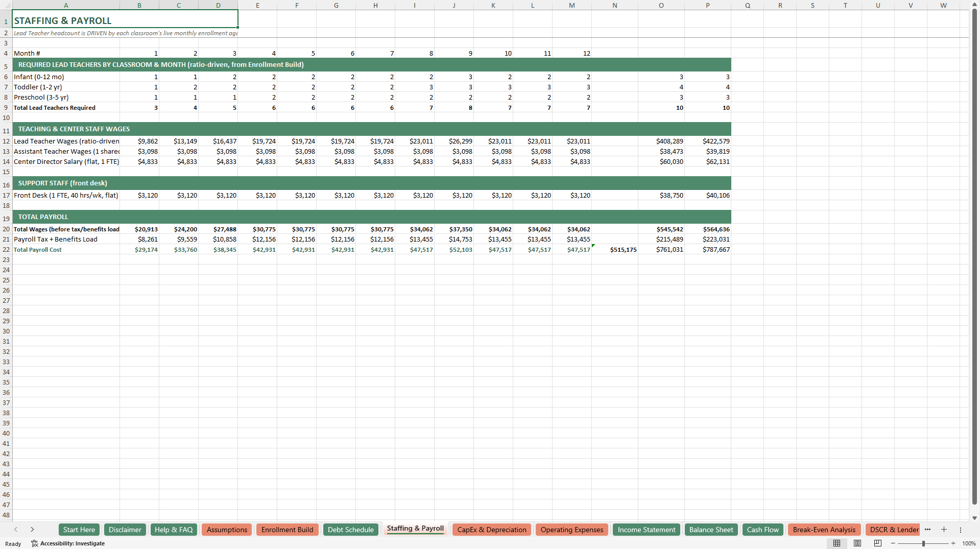980x549 pixels.
Task: Click the scroll up arrow
Action: click(974, 5)
